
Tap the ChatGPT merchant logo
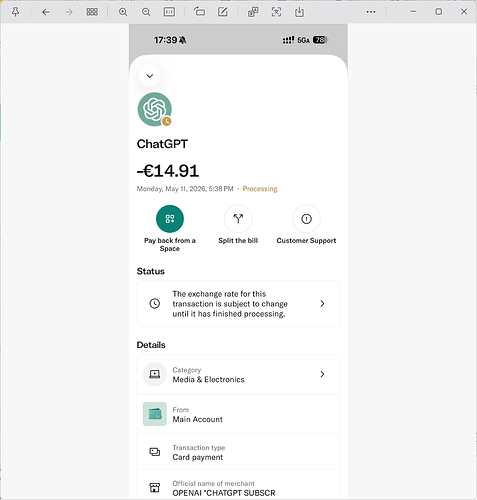(155, 109)
